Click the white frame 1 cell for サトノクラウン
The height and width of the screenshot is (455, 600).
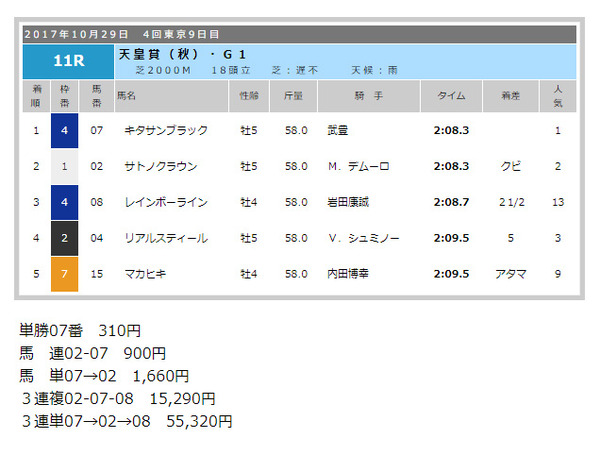(64, 166)
